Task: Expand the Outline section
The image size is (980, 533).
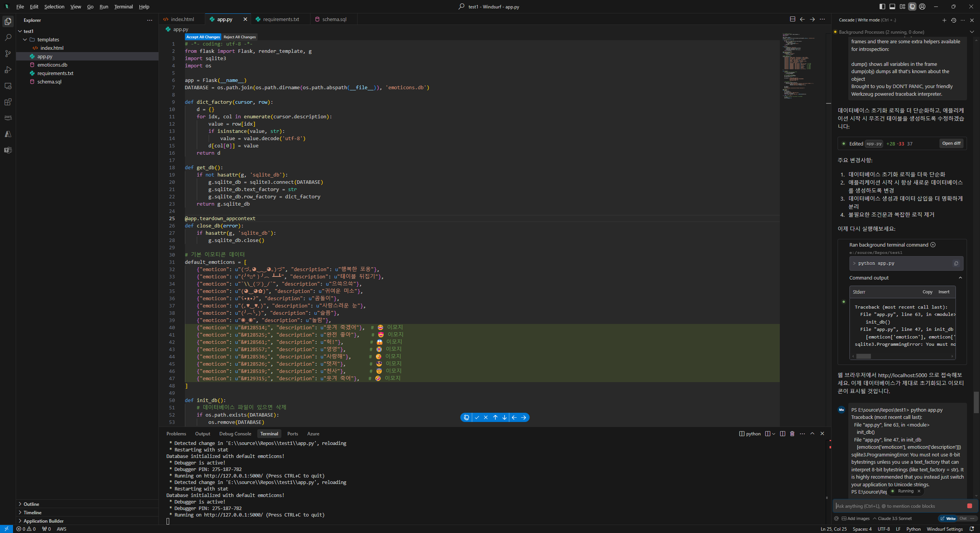Action: coord(31,504)
